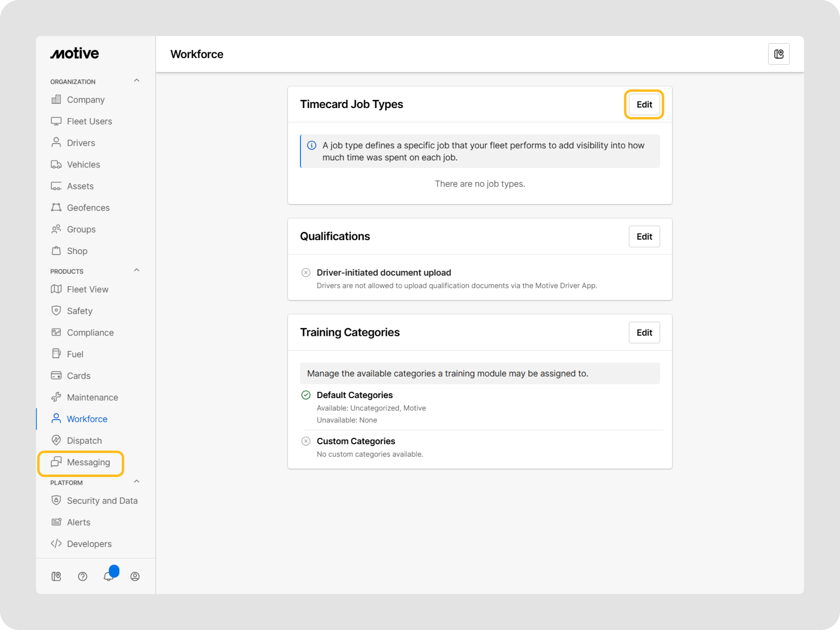Open the user profile icon
This screenshot has height=630, width=840.
click(135, 577)
